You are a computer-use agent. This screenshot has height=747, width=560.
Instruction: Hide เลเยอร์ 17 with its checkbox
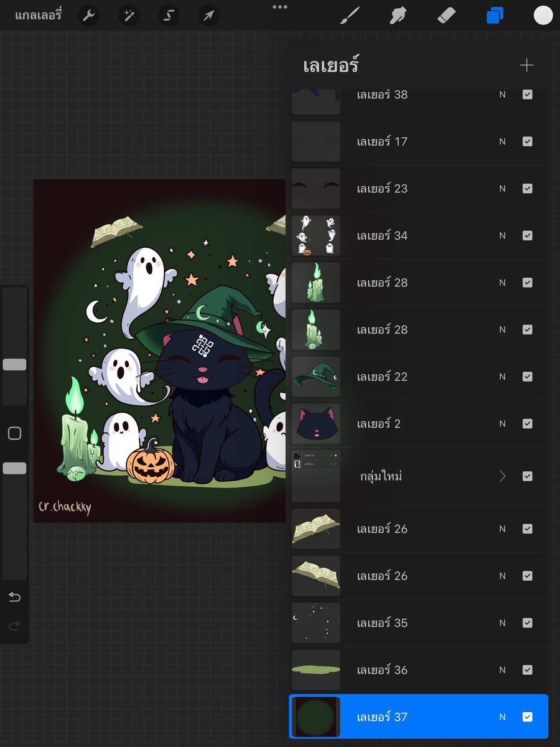point(527,142)
